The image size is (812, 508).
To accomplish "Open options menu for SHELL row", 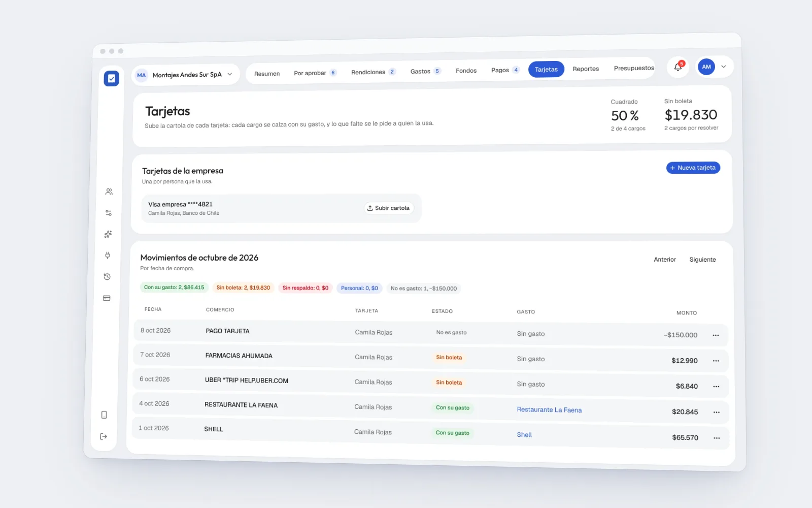I will point(717,438).
